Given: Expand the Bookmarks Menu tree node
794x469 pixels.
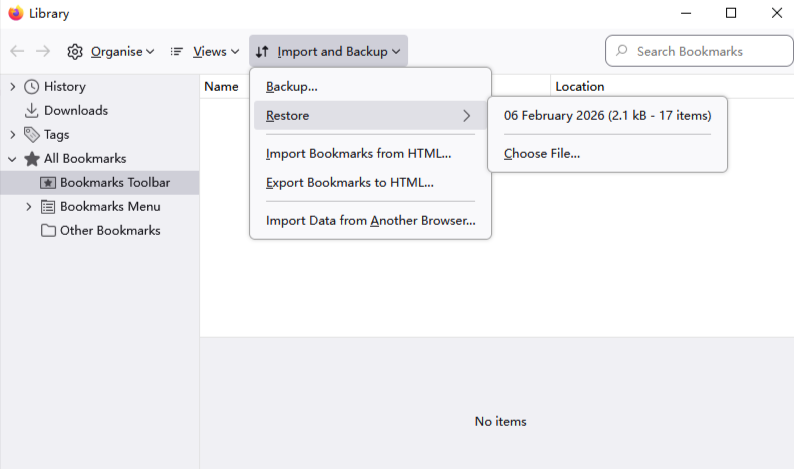Looking at the screenshot, I should tap(28, 207).
